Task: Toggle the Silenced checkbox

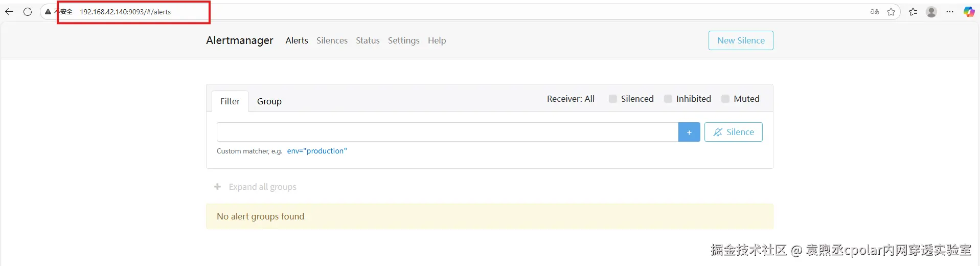Action: pos(612,99)
